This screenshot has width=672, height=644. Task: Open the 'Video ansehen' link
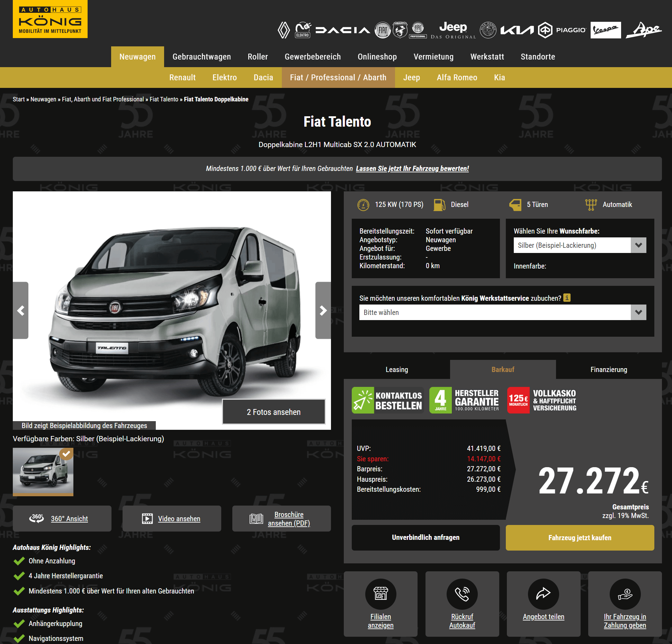(x=179, y=519)
